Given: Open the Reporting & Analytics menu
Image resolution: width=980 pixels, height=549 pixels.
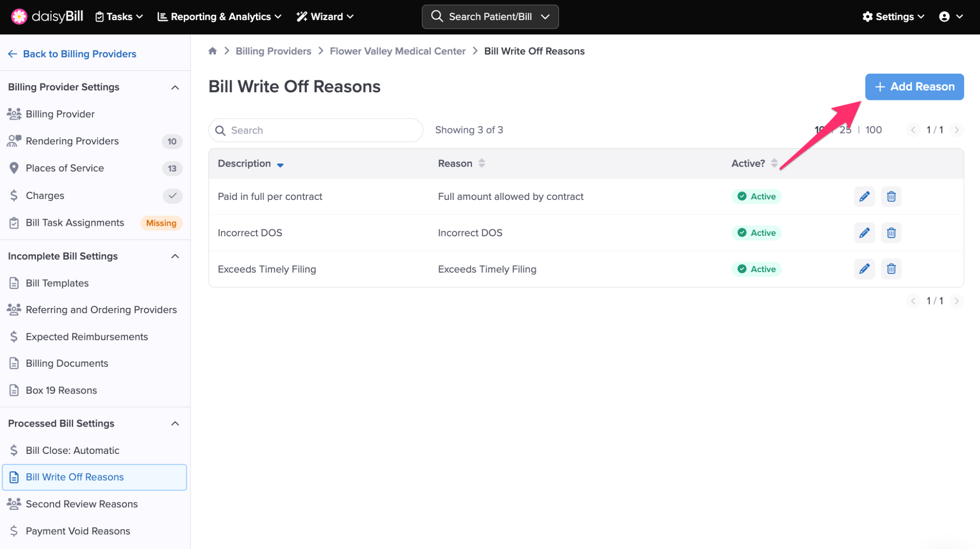Looking at the screenshot, I should 219,17.
